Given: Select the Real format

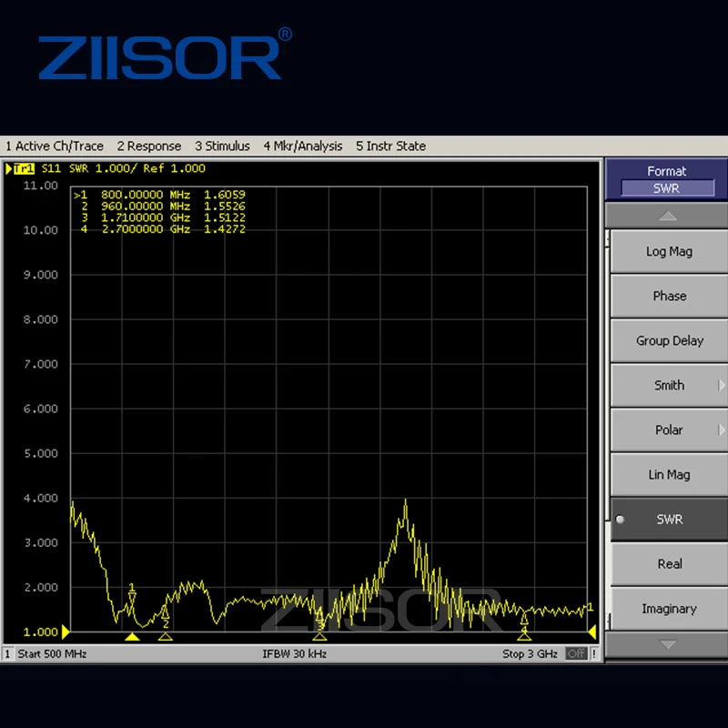Looking at the screenshot, I should tap(669, 563).
